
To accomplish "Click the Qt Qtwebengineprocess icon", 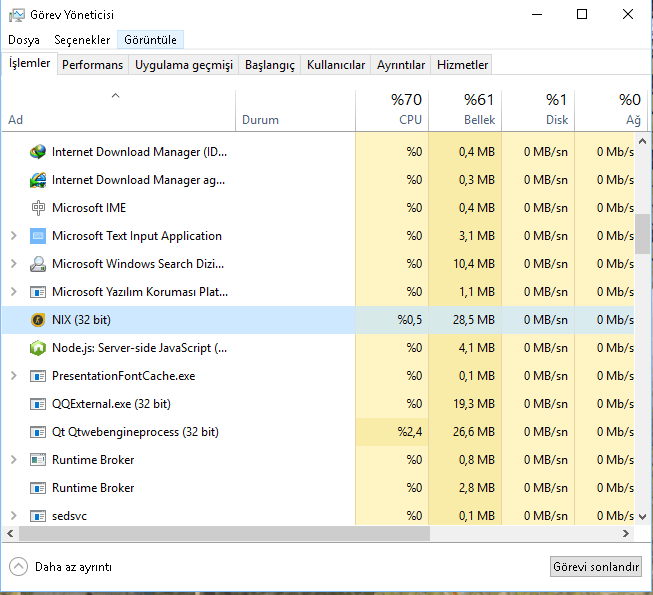I will pyautogui.click(x=38, y=432).
